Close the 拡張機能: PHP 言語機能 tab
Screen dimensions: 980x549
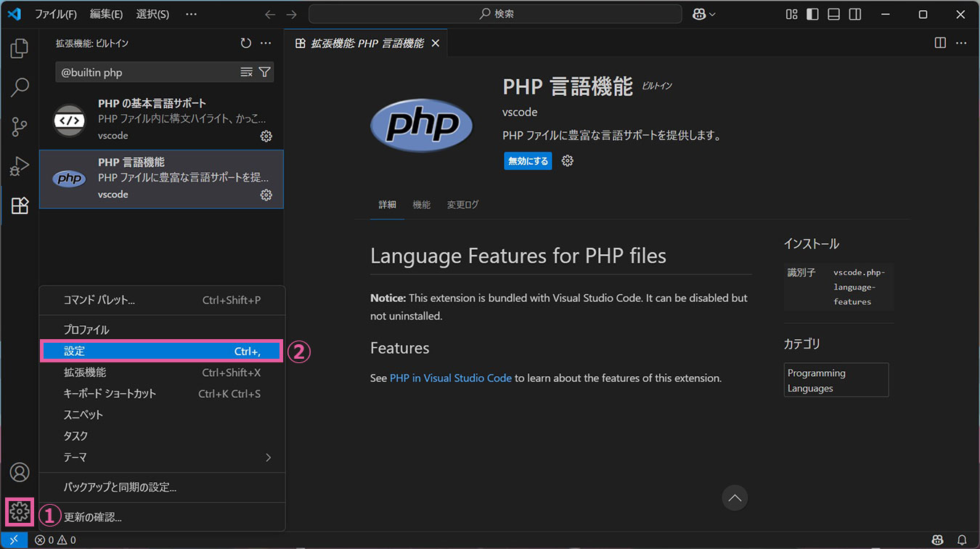pyautogui.click(x=436, y=44)
